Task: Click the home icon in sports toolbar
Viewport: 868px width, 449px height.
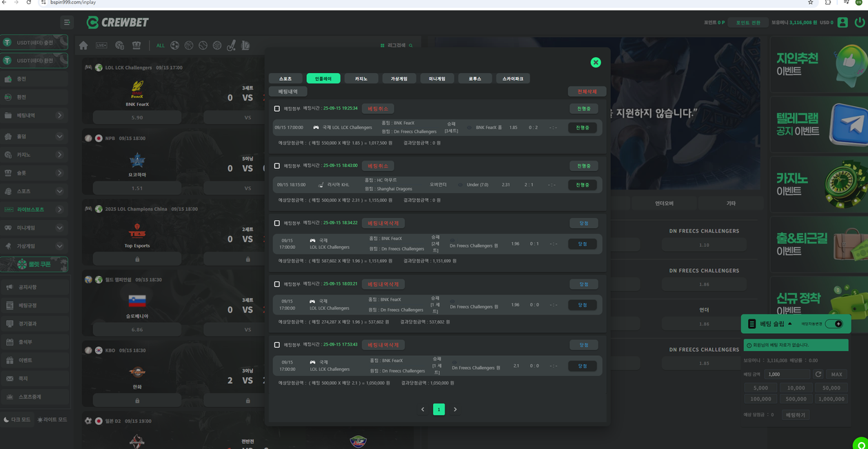Action: [83, 46]
